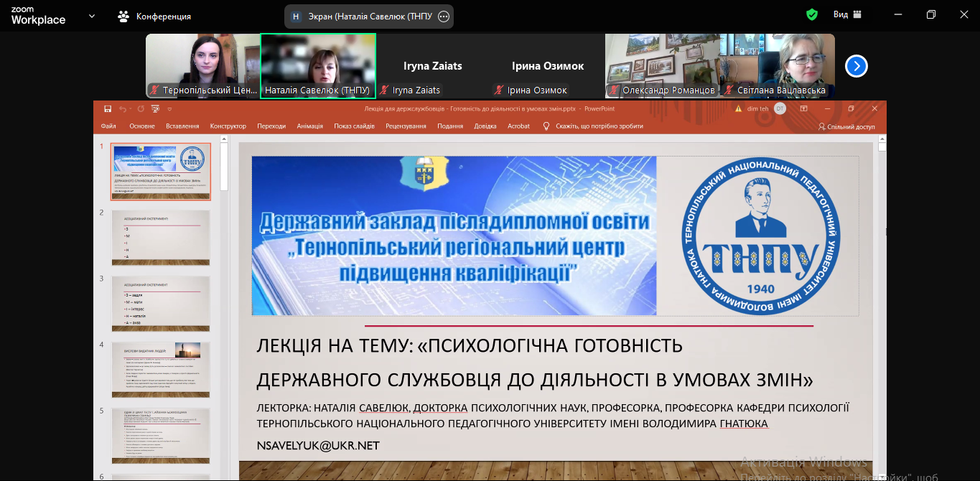This screenshot has height=481, width=980.
Task: Click the Undo arrow in PowerPoint
Action: 123,109
